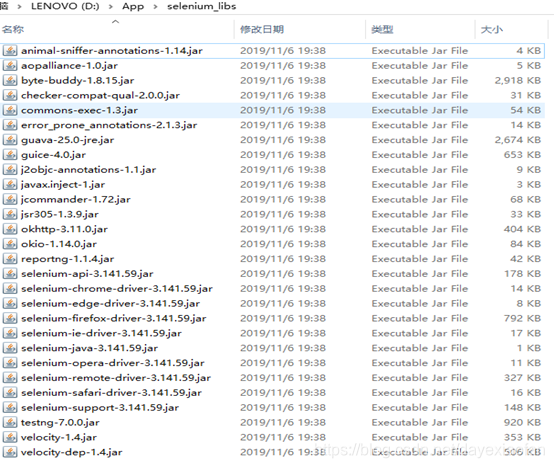Click the jar icon beside selenium-opera-driver-3.141.59.jar
The height and width of the screenshot is (468, 554).
click(10, 363)
